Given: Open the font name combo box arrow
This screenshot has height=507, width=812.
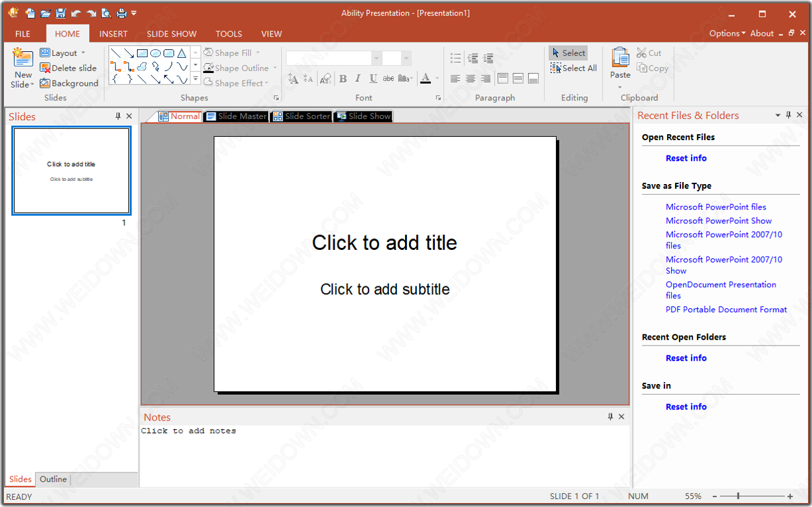Looking at the screenshot, I should (x=376, y=58).
